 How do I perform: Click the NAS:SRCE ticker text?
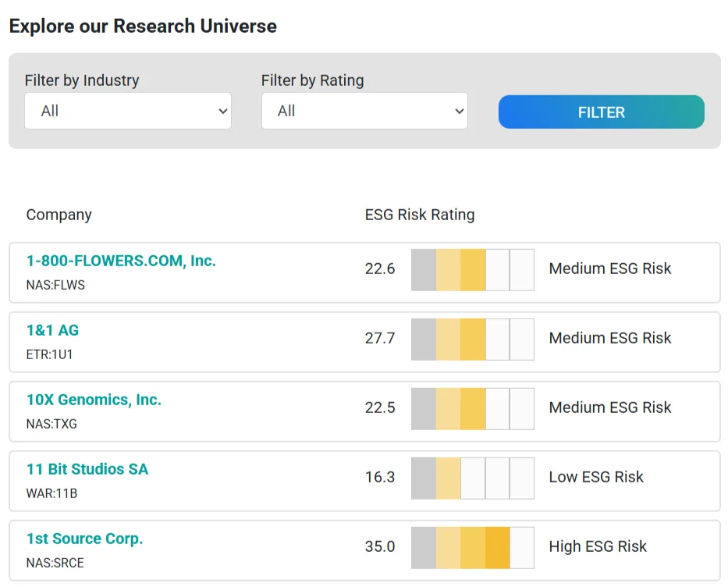55,562
